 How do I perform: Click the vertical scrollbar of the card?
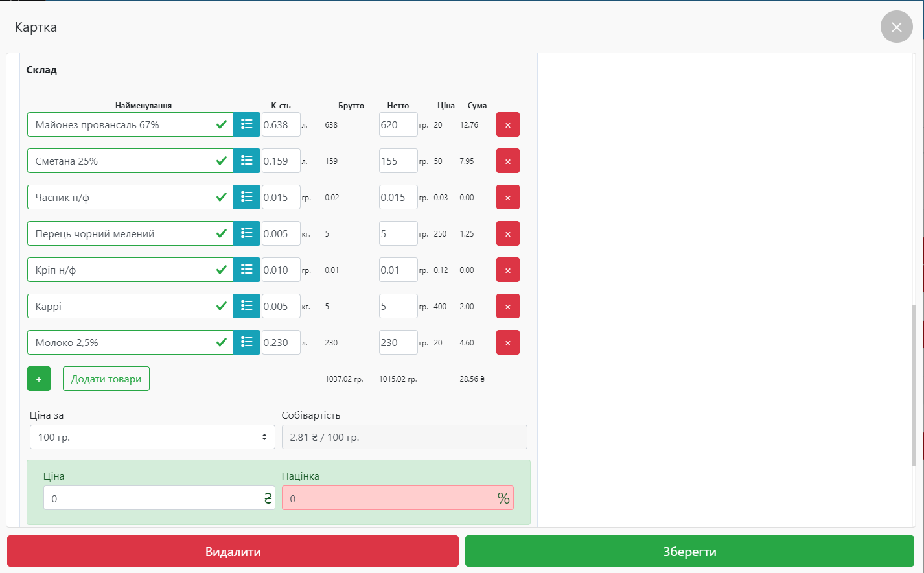tap(914, 382)
